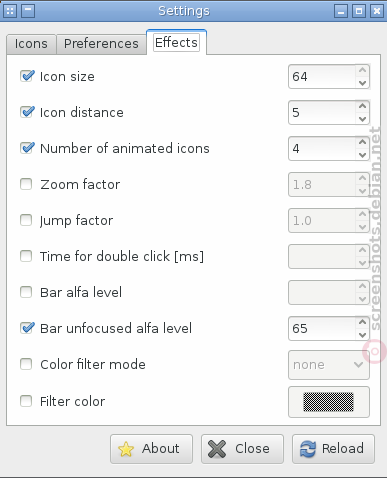Viewport: 387px width, 478px height.
Task: Switch to the Icons tab
Action: [31, 44]
